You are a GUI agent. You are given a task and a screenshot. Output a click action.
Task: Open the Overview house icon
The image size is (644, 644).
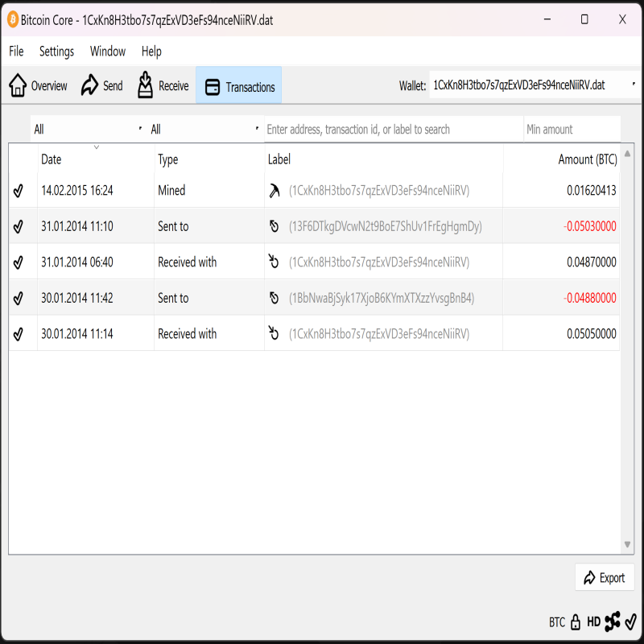[x=18, y=85]
